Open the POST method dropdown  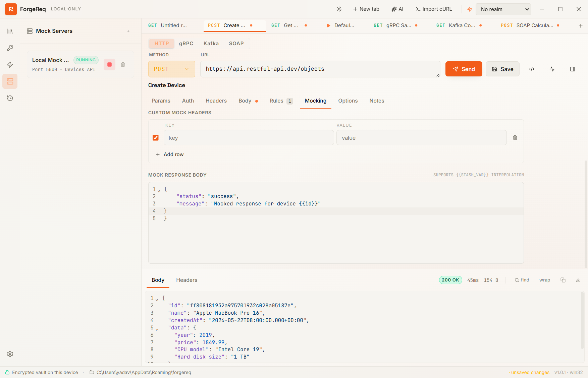pos(172,69)
